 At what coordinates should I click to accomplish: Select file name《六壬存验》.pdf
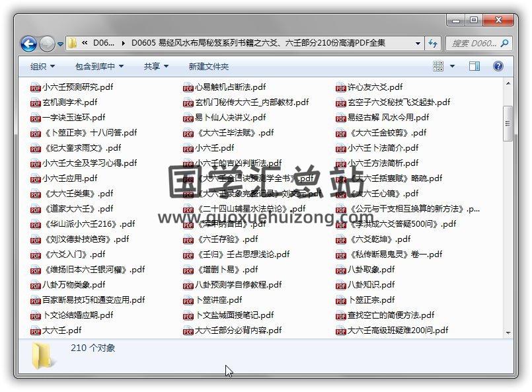click(x=227, y=239)
